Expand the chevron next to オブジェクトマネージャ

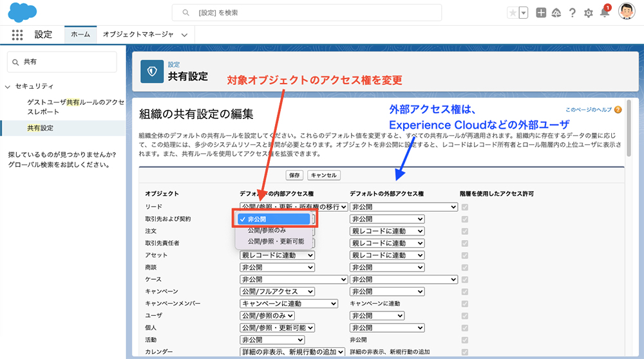click(x=184, y=35)
